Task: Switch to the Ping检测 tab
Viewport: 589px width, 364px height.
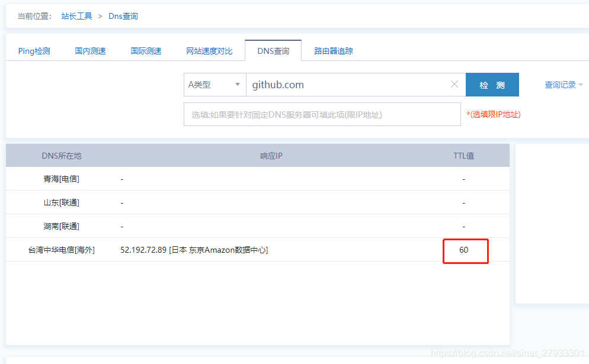Action: [x=34, y=51]
